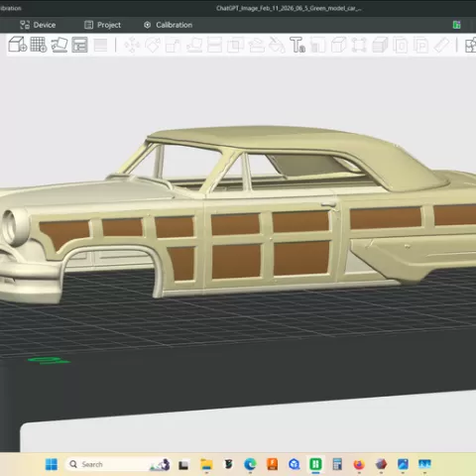Click the Add plate grid icon
The width and height of the screenshot is (476, 476).
click(39, 45)
